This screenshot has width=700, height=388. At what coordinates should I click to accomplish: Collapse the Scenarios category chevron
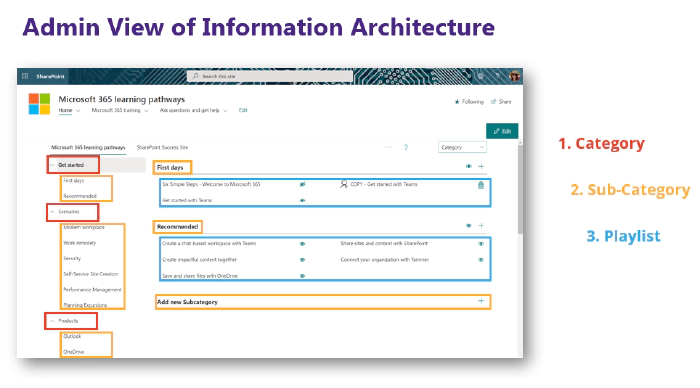point(52,212)
